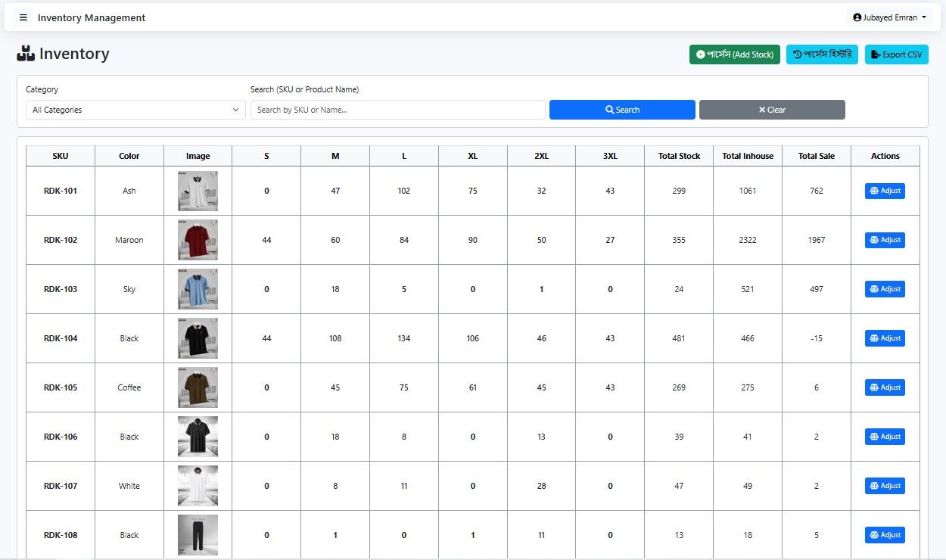Open the RDK-102 Maroon shirt thumbnail

tap(198, 240)
